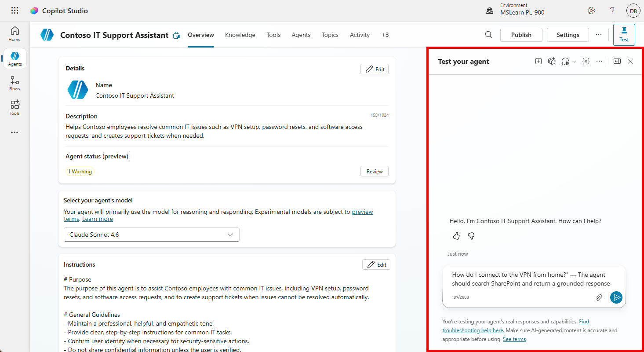The width and height of the screenshot is (644, 352).
Task: Give a thumbs down on the greeting message
Action: coord(471,236)
